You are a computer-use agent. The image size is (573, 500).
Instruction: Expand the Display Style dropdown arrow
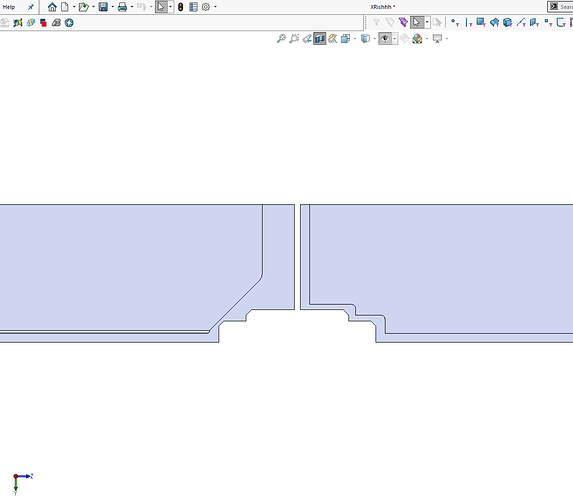click(x=375, y=38)
